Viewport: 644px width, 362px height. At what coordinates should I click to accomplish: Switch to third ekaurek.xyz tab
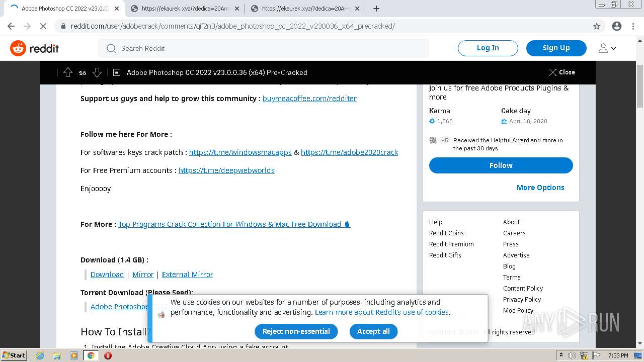[304, 9]
